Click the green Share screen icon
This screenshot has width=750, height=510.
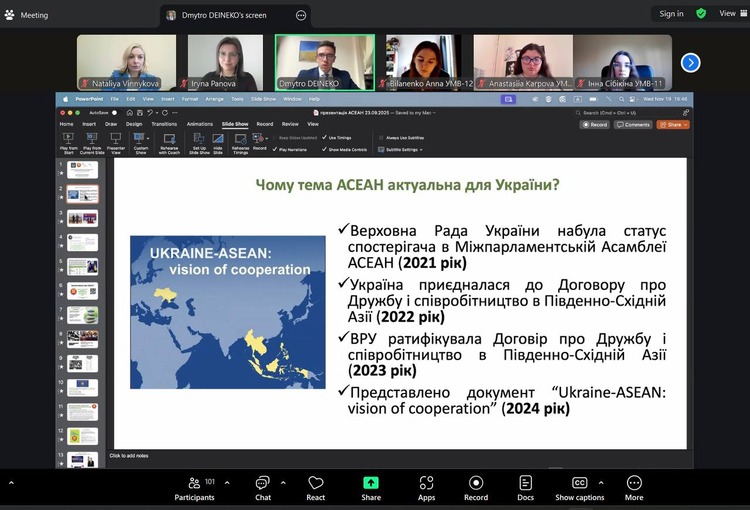click(x=371, y=483)
